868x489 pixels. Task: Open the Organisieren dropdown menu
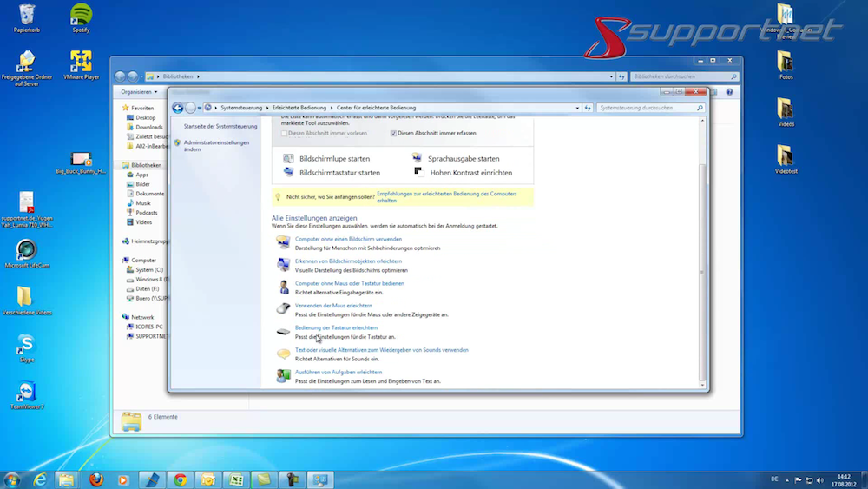click(139, 91)
